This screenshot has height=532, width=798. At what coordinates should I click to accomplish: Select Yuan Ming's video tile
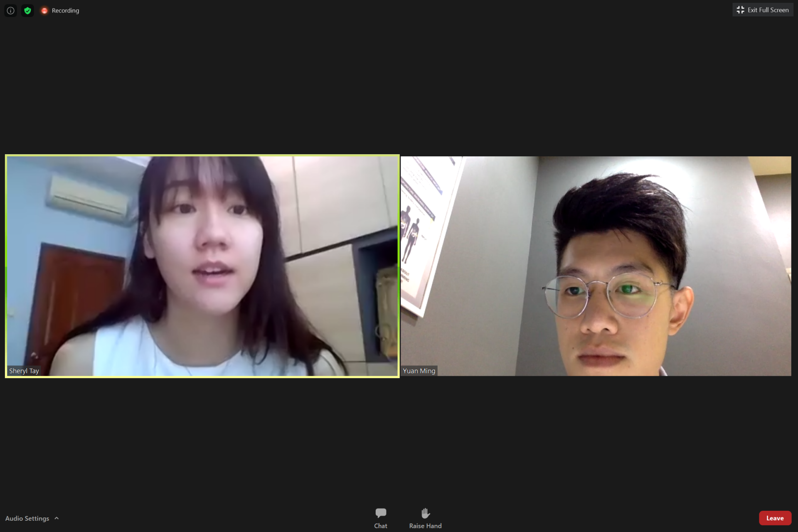tap(596, 266)
